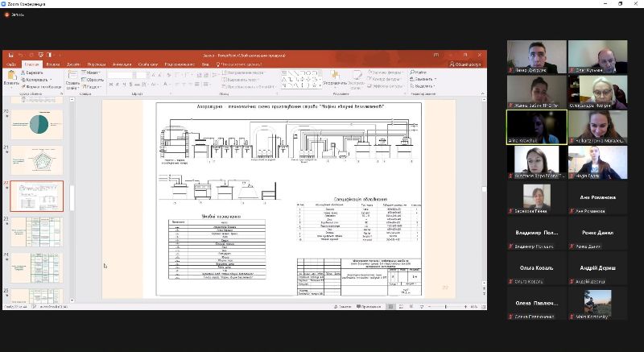Click Общий доступ share button

tap(465, 64)
